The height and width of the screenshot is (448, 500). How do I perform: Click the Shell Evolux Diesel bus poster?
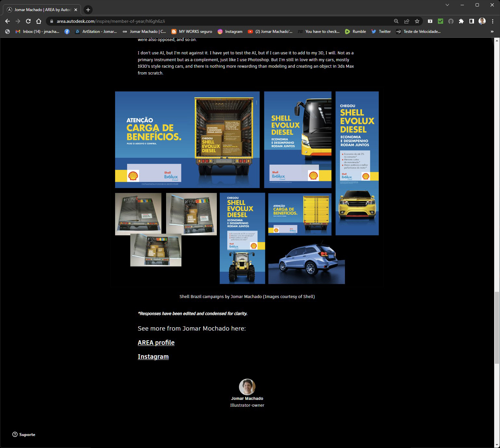pos(298,140)
